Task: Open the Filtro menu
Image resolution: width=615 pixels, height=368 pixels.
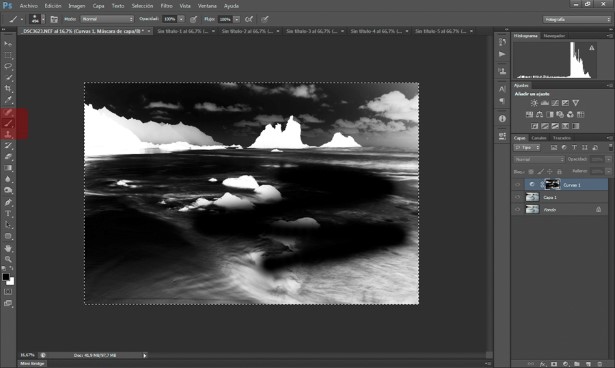Action: [166, 6]
